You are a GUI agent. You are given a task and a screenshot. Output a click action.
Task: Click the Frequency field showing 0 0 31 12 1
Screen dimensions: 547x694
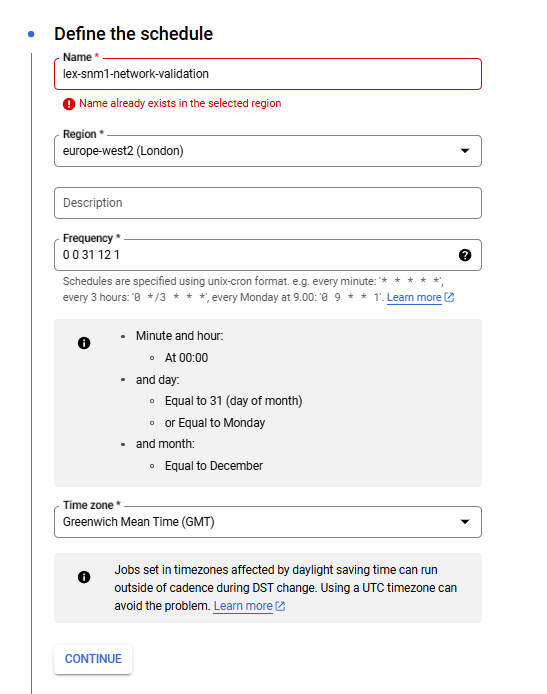click(268, 255)
